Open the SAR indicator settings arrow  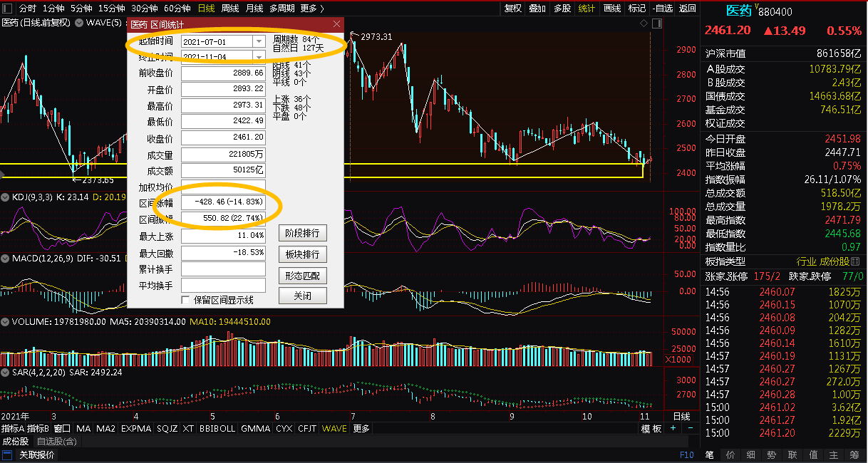point(6,372)
